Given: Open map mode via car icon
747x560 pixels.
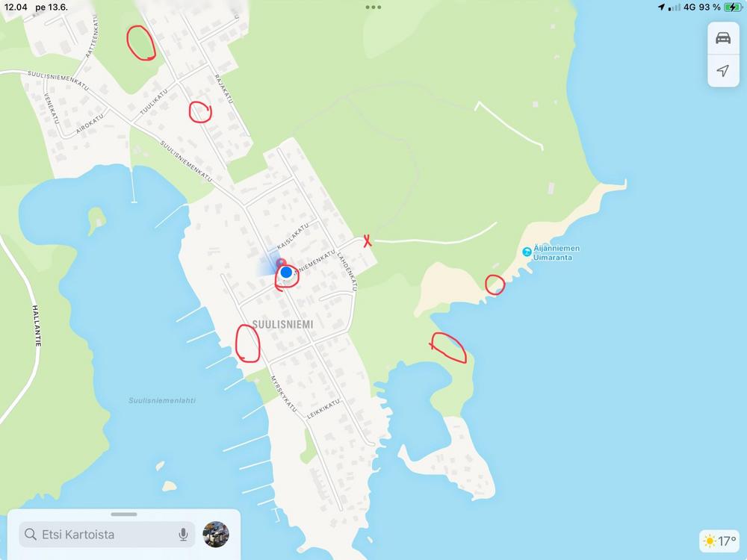Looking at the screenshot, I should (722, 38).
